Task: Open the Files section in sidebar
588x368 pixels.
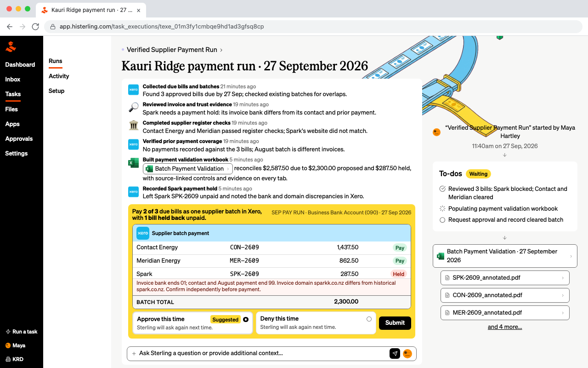Action: [11, 109]
